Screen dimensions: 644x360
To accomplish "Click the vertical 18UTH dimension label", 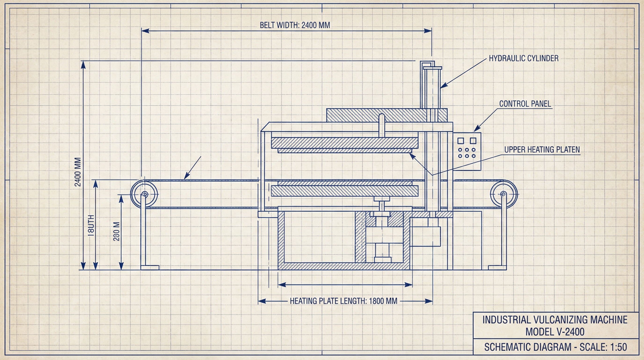I will [x=91, y=225].
